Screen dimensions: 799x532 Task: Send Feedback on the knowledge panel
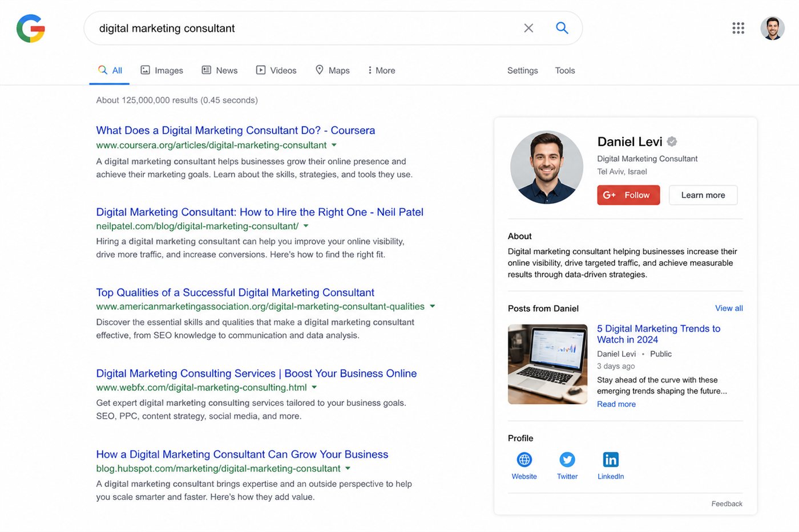727,503
